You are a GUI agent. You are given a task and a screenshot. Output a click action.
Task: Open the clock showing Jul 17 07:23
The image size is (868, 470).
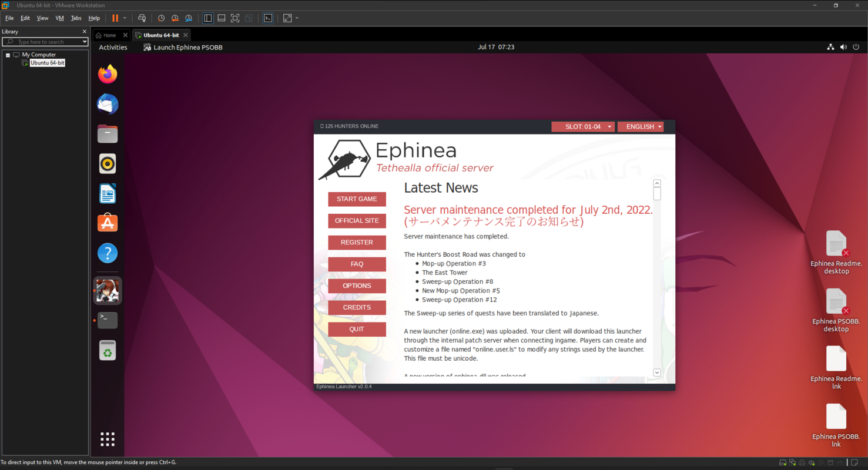click(496, 47)
